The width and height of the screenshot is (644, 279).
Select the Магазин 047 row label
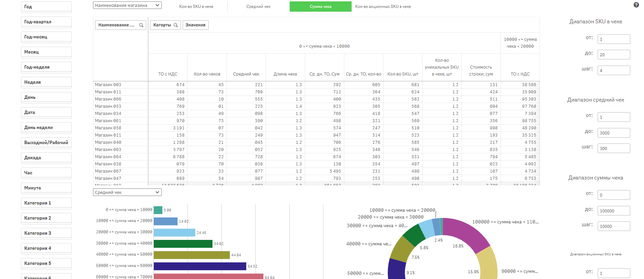[108, 178]
